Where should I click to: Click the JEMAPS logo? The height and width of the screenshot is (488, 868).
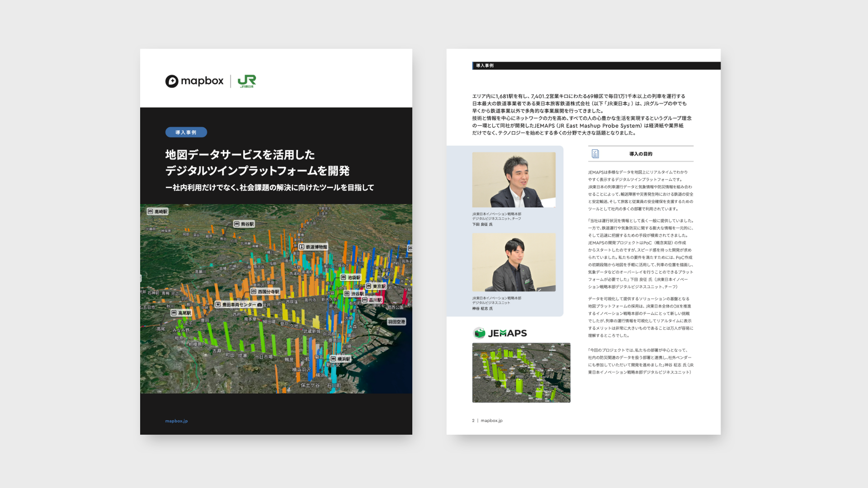pos(500,333)
